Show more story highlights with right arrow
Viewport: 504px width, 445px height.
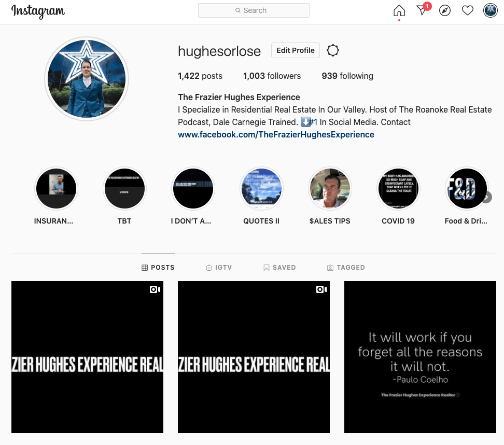coord(486,197)
